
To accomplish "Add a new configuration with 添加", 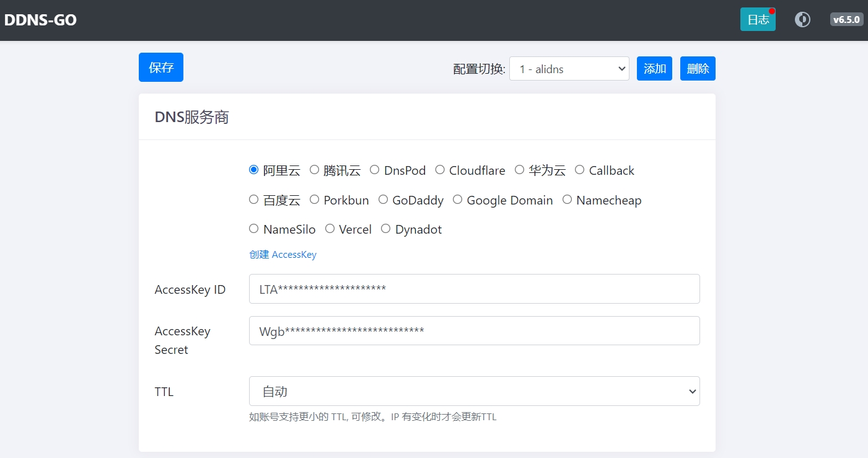I will [654, 69].
